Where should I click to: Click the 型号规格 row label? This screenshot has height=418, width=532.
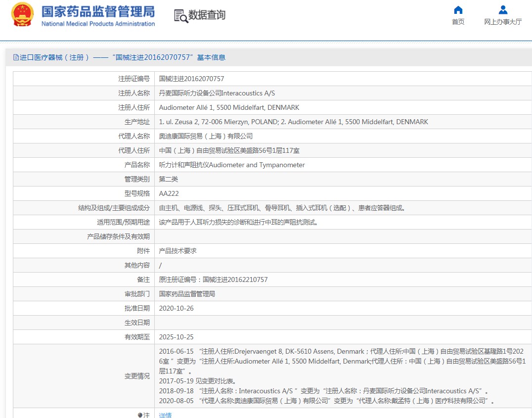pyautogui.click(x=137, y=193)
